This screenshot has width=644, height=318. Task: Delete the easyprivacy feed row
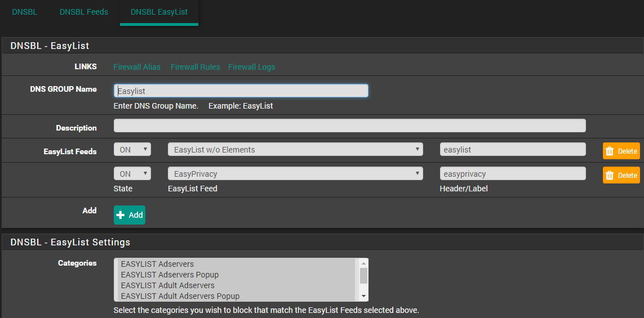(x=621, y=175)
